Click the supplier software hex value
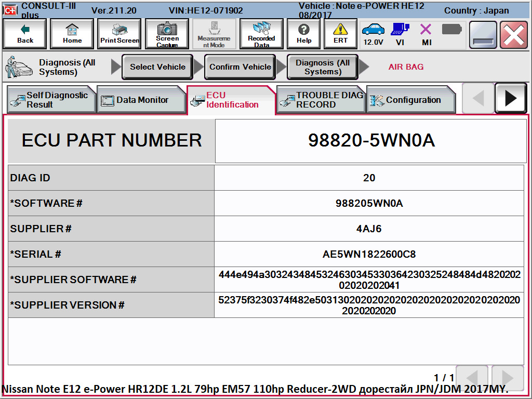This screenshot has height=399, width=532. tap(369, 280)
